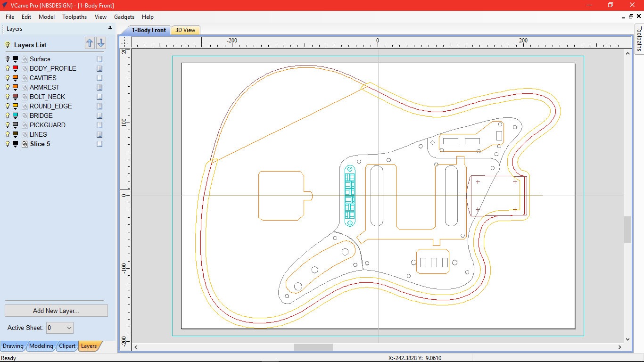Open pop-up menu icon on PICKGUARD row
Image resolution: width=644 pixels, height=362 pixels.
[x=99, y=125]
